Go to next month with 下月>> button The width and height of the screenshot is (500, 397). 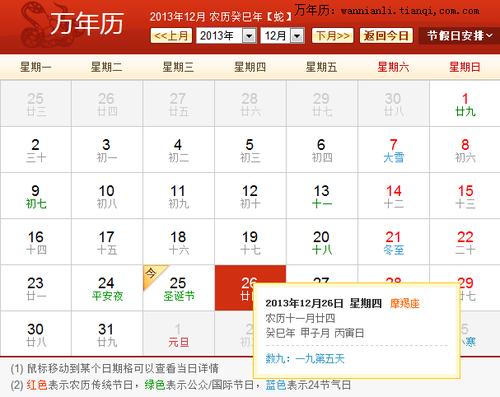click(x=333, y=36)
